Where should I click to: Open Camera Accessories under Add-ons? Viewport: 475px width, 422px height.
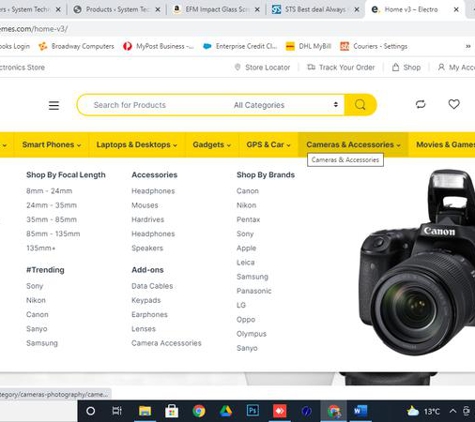coord(166,343)
